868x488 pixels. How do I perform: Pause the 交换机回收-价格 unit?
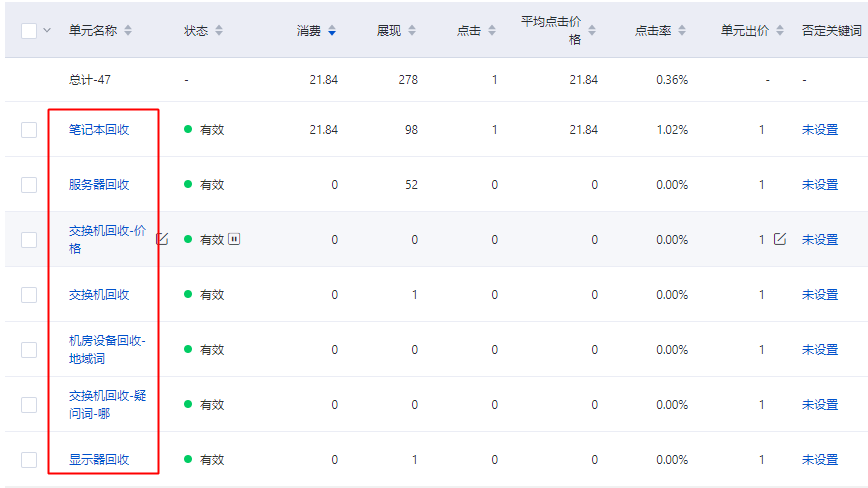tap(234, 239)
